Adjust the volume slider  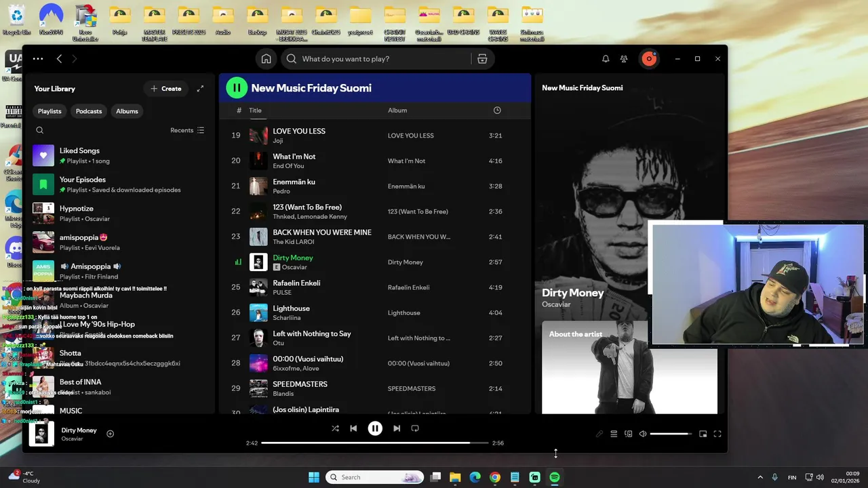(671, 434)
